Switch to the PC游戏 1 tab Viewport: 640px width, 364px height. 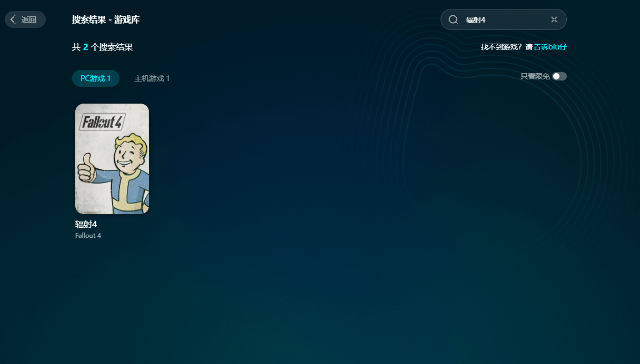(96, 78)
